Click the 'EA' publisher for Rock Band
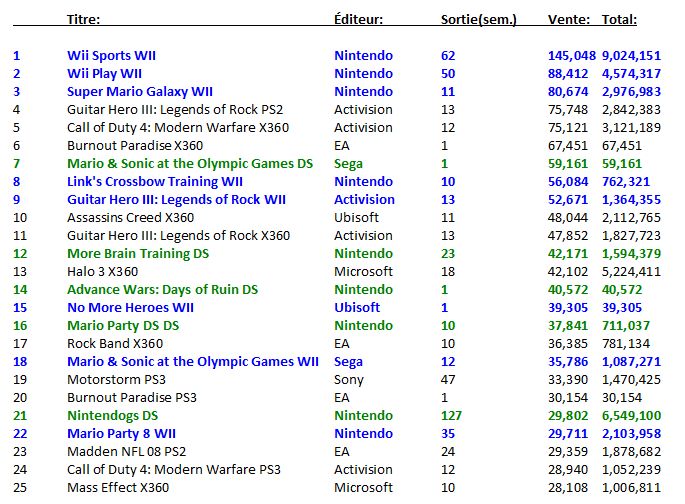 pos(342,344)
